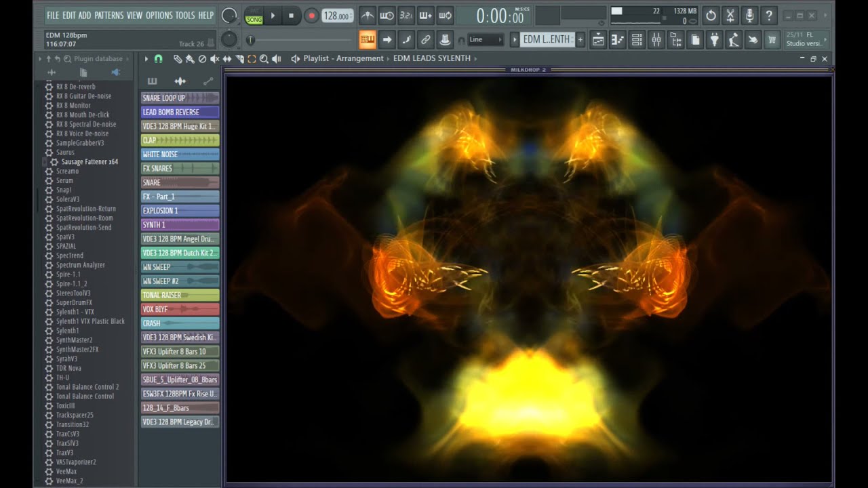Open the FILE menu
868x488 pixels.
(x=53, y=16)
